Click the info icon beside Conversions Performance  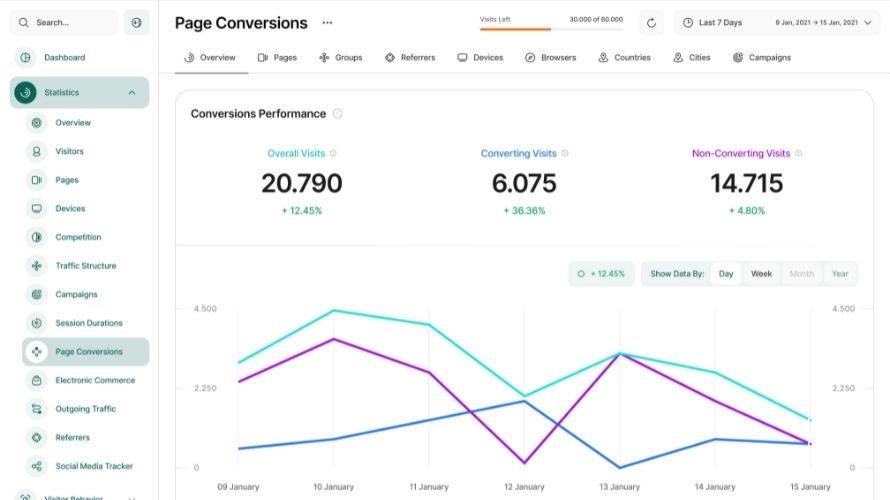pyautogui.click(x=337, y=114)
